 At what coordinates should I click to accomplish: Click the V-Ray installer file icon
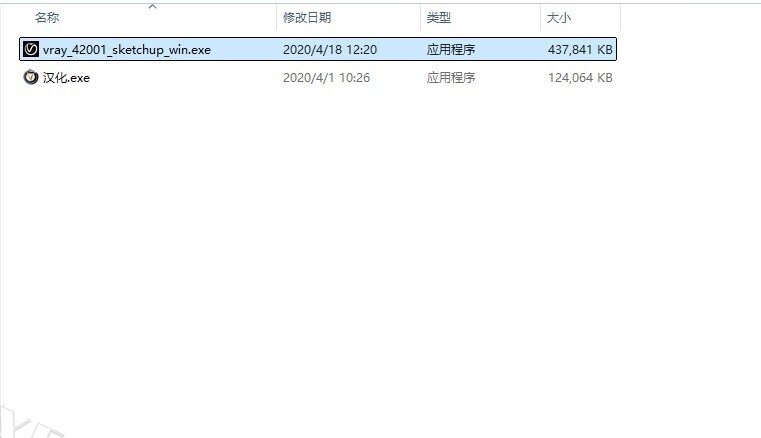coord(31,49)
